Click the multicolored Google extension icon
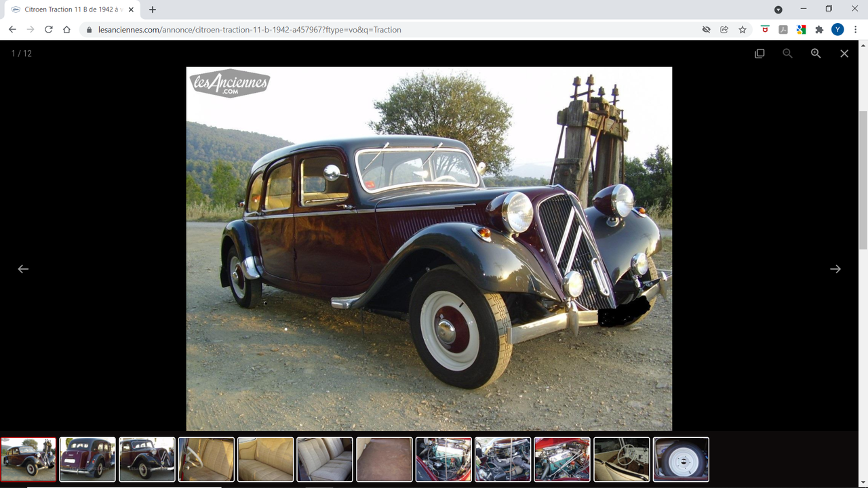The width and height of the screenshot is (868, 488). [801, 30]
